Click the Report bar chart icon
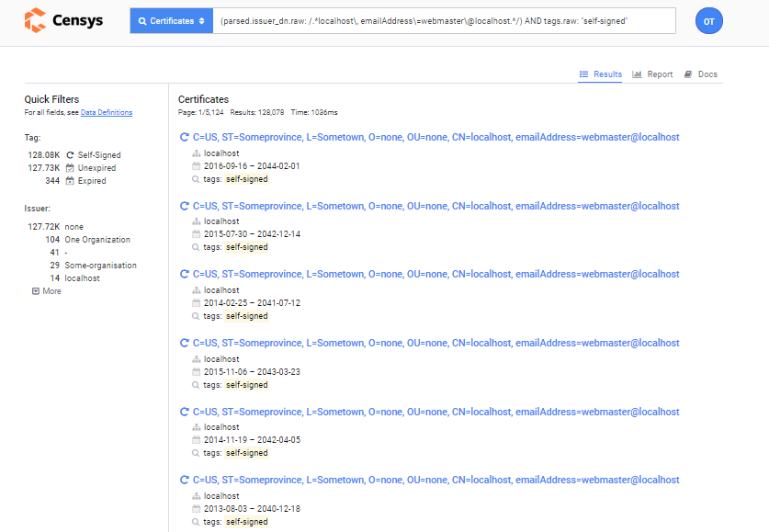The width and height of the screenshot is (769, 532). click(x=637, y=74)
